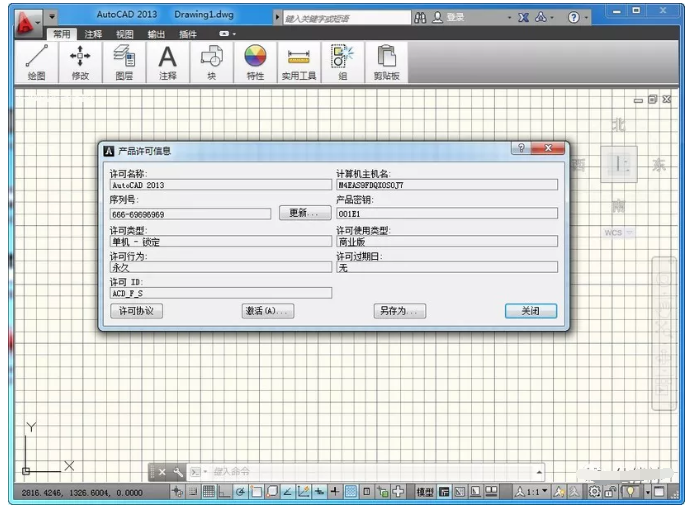Screen dimensions: 694x510
Task: Click the wrench customize icon on the command line
Action: pyautogui.click(x=178, y=472)
